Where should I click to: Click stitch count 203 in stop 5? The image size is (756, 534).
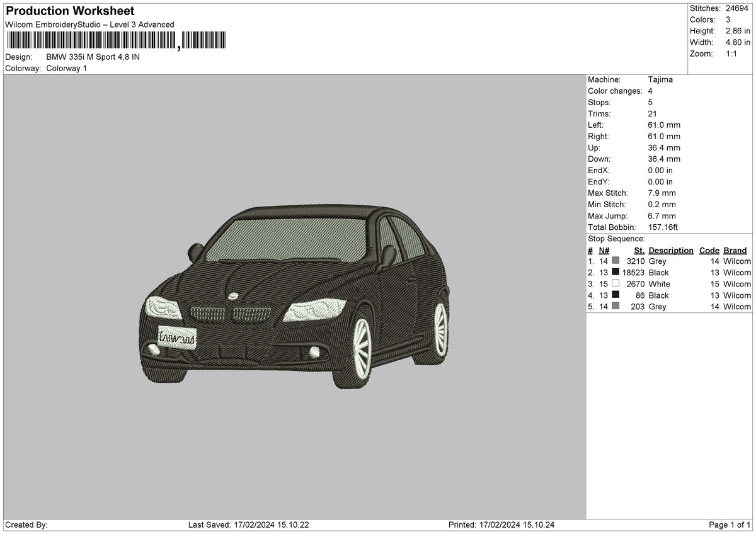pos(637,306)
